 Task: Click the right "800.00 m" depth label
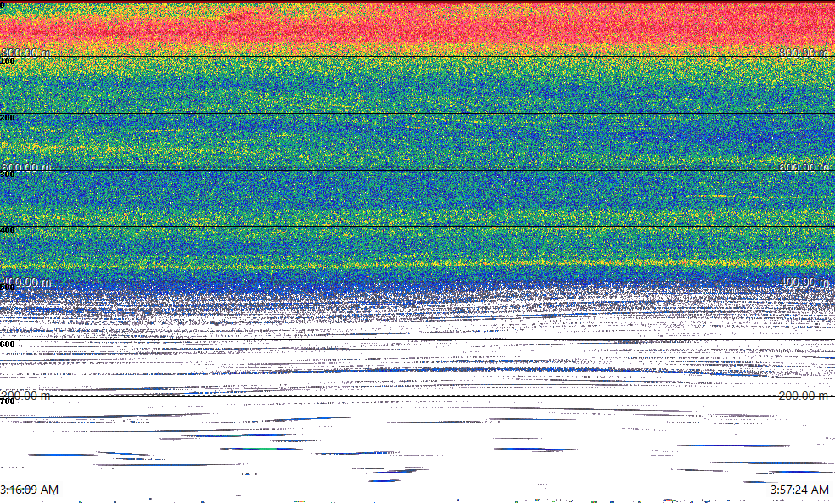(805, 52)
